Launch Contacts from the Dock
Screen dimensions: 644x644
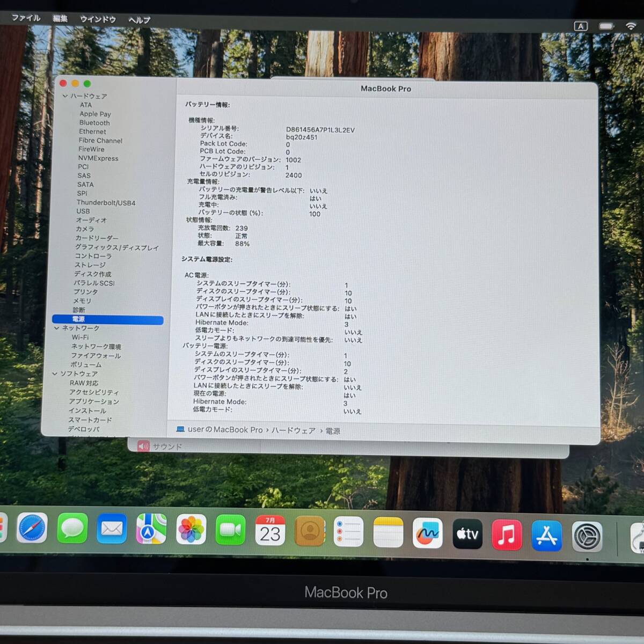coord(310,531)
